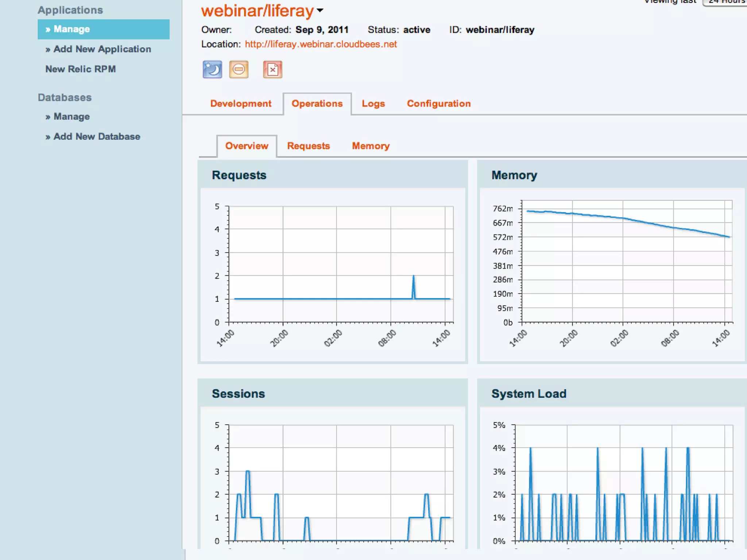Click Manage under Applications
The height and width of the screenshot is (560, 747).
coord(104,29)
